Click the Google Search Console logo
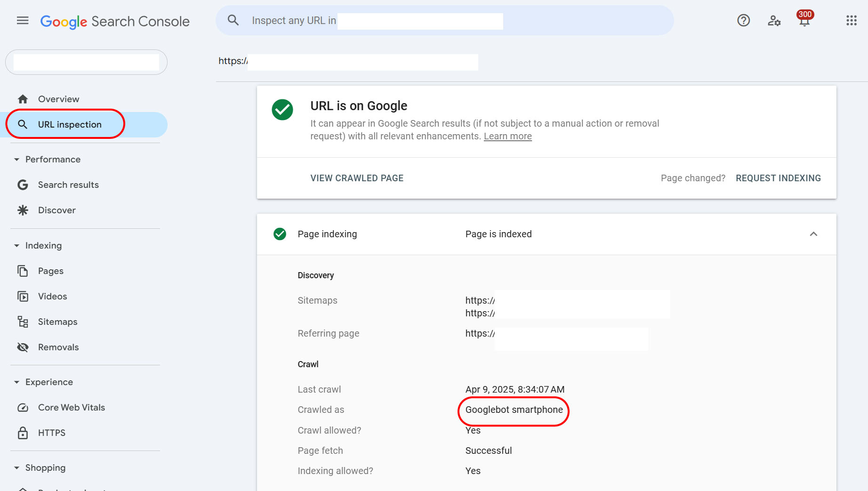Image resolution: width=868 pixels, height=491 pixels. 115,22
